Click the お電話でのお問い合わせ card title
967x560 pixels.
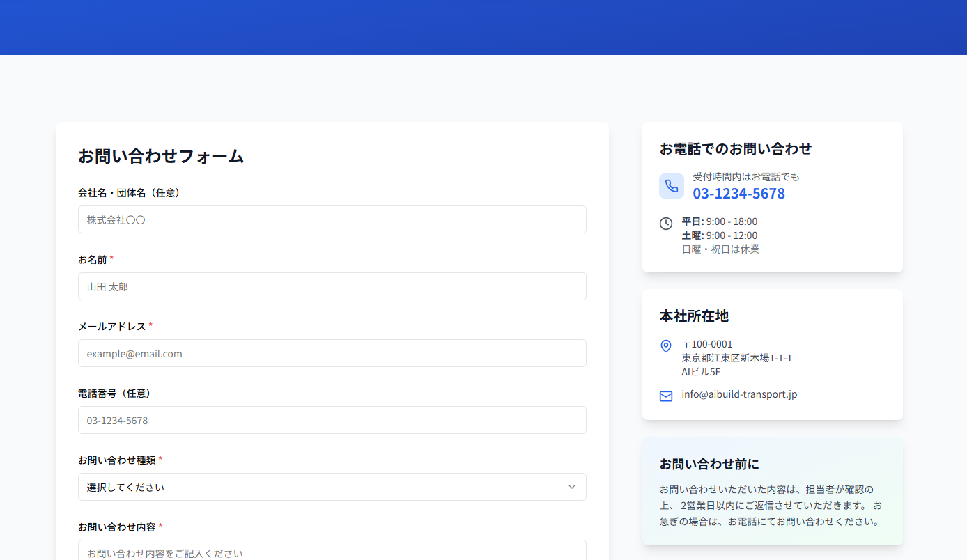point(736,148)
